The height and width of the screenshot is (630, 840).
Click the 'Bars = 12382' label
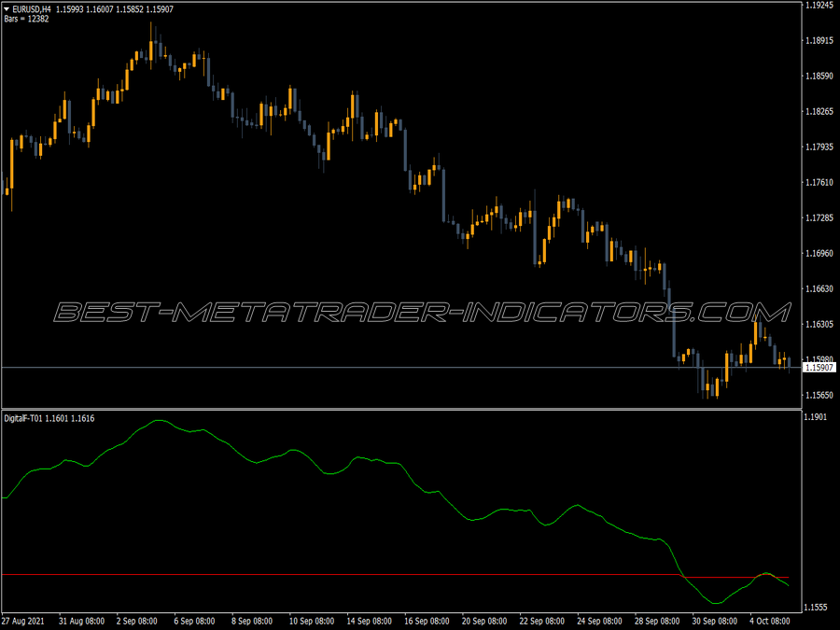[x=26, y=19]
